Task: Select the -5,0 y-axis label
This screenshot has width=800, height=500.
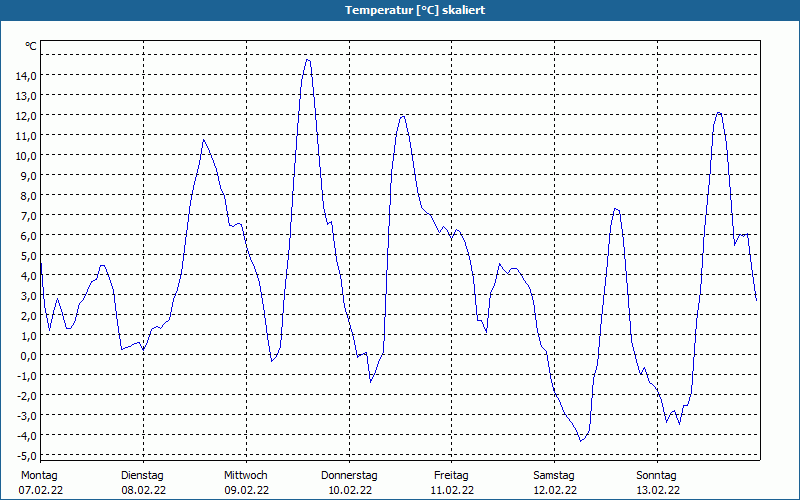Action: (27, 455)
